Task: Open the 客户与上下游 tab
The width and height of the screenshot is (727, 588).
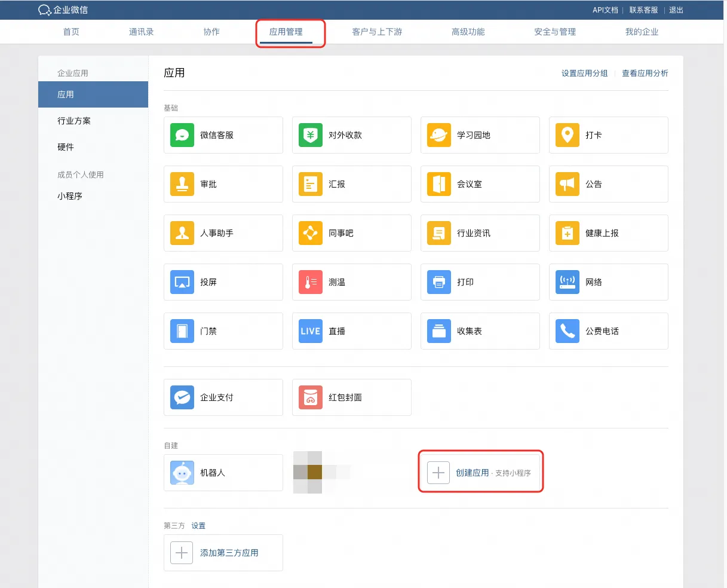Action: pos(378,32)
